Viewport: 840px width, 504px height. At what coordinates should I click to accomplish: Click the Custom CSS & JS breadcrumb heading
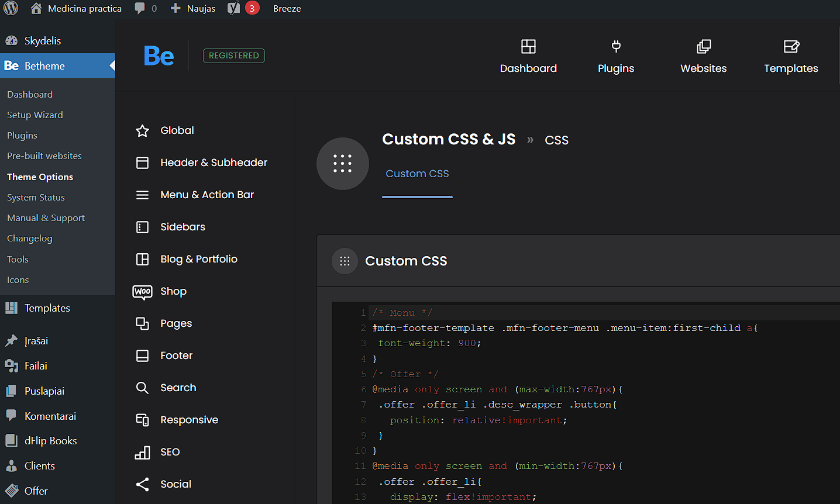(449, 139)
